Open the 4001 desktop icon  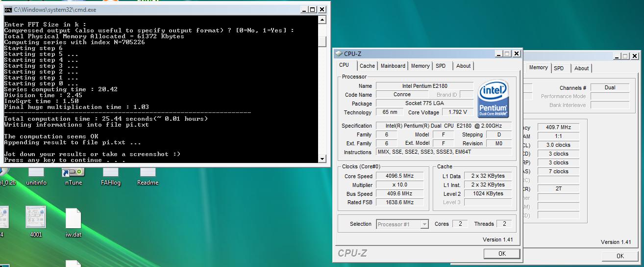coord(36,222)
